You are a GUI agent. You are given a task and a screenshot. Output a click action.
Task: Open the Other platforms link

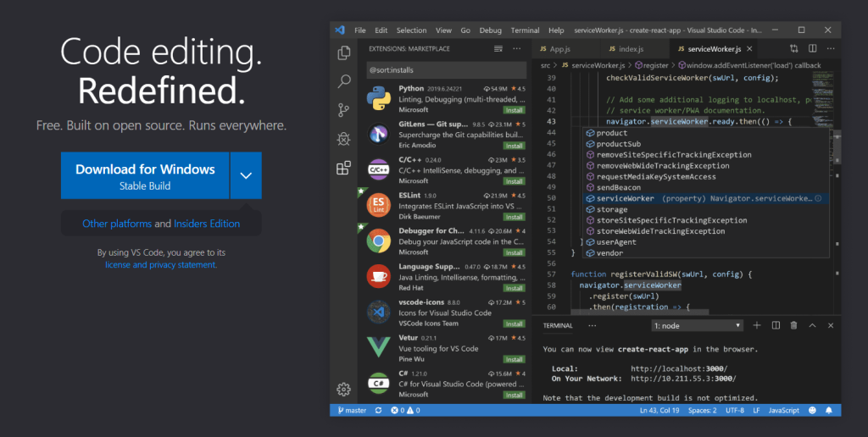coord(117,224)
